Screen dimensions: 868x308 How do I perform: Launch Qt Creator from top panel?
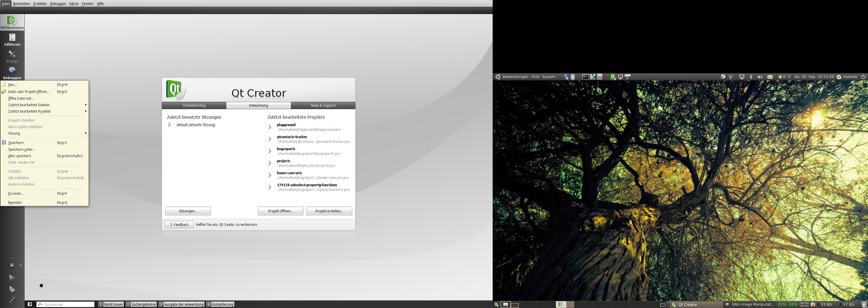click(613, 77)
